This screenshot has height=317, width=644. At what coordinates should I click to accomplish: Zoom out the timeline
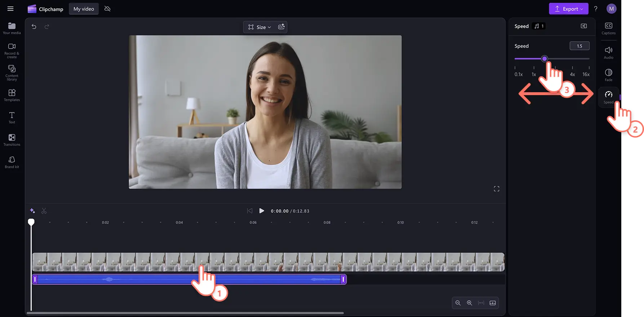coord(458,303)
